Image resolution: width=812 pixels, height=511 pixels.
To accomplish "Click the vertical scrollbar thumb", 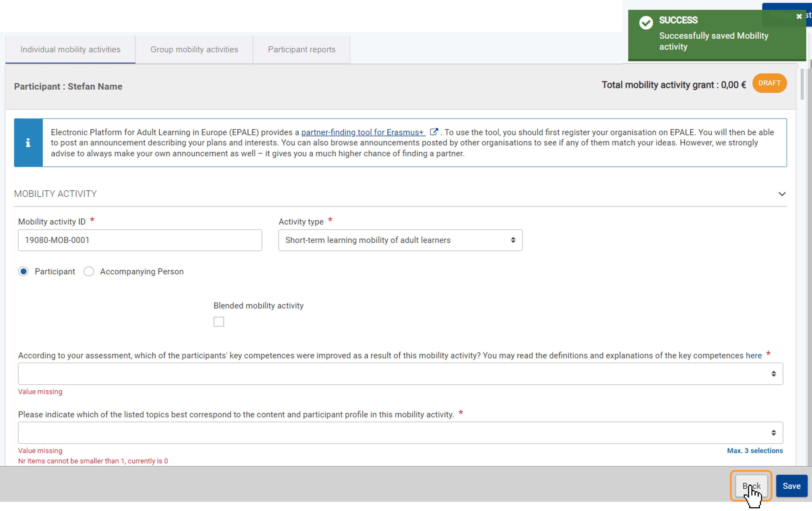I will 802,84.
